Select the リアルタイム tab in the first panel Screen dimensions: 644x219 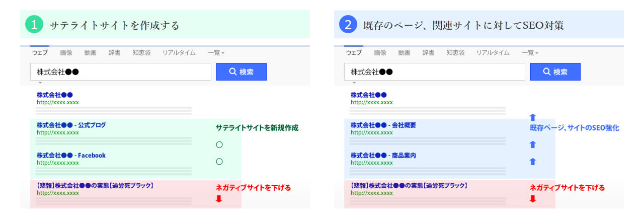[x=179, y=53]
